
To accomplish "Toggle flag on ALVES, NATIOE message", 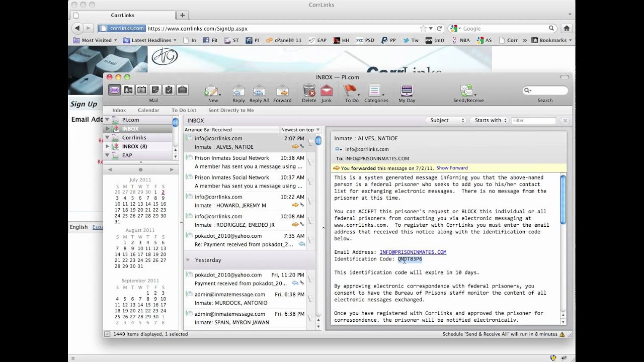I will (x=310, y=142).
